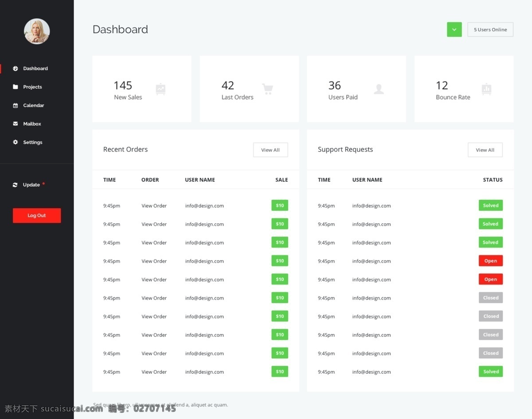
Task: Click the TIME header in Recent Orders
Action: (110, 180)
